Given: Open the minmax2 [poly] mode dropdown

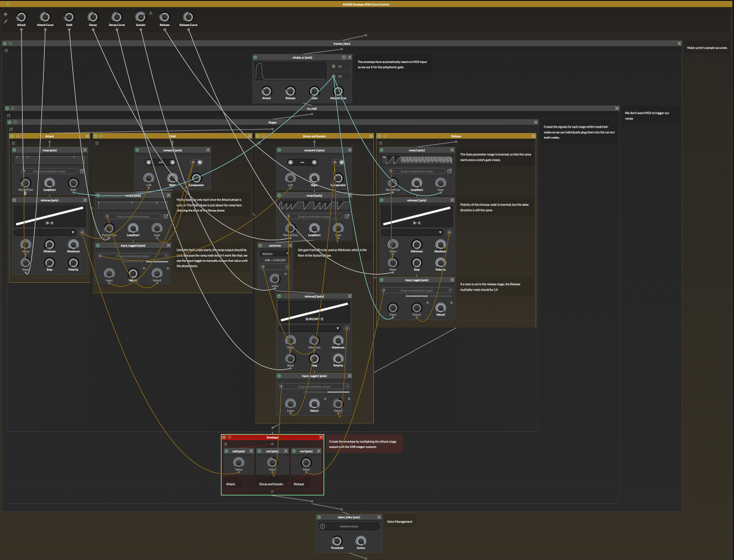Looking at the screenshot, I should tap(310, 328).
